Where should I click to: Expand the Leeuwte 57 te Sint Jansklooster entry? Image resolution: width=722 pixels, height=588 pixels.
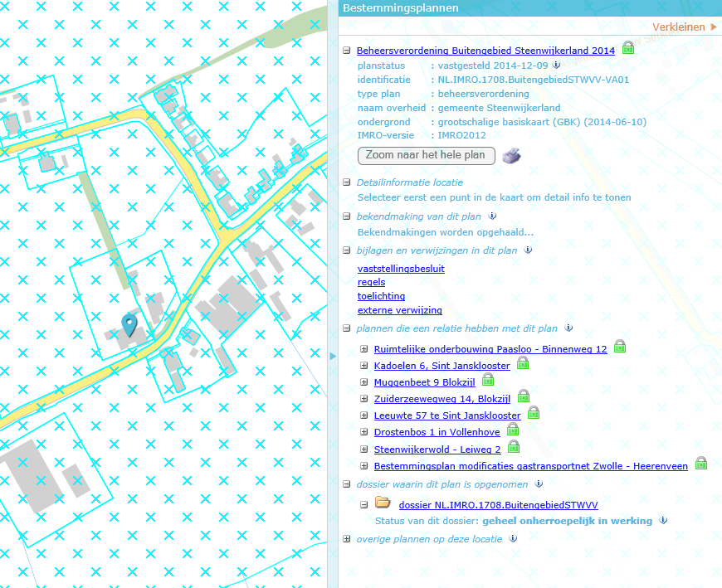click(363, 415)
